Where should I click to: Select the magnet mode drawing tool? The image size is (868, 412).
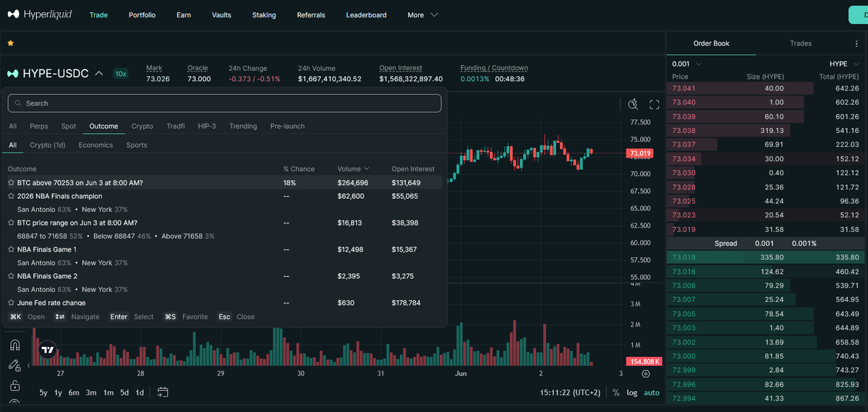14,345
